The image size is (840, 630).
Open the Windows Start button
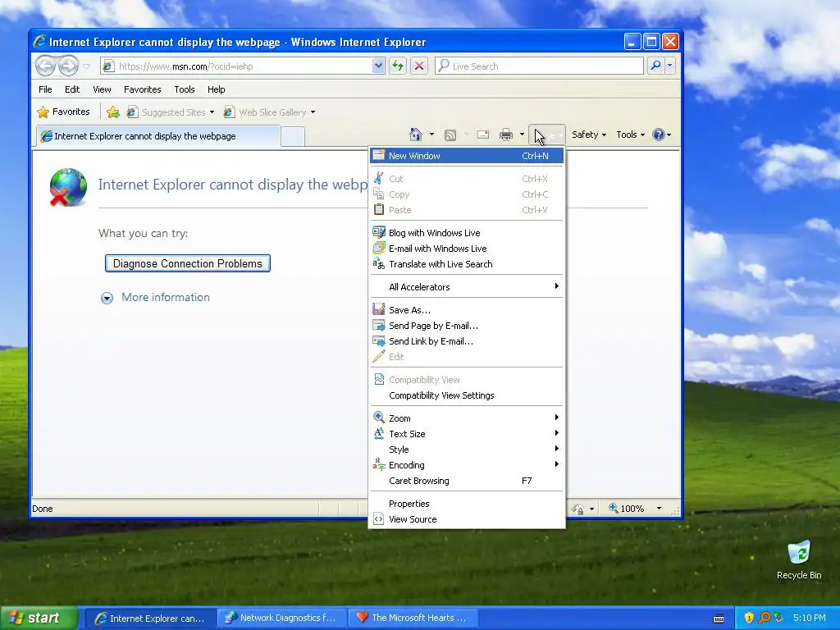point(38,618)
